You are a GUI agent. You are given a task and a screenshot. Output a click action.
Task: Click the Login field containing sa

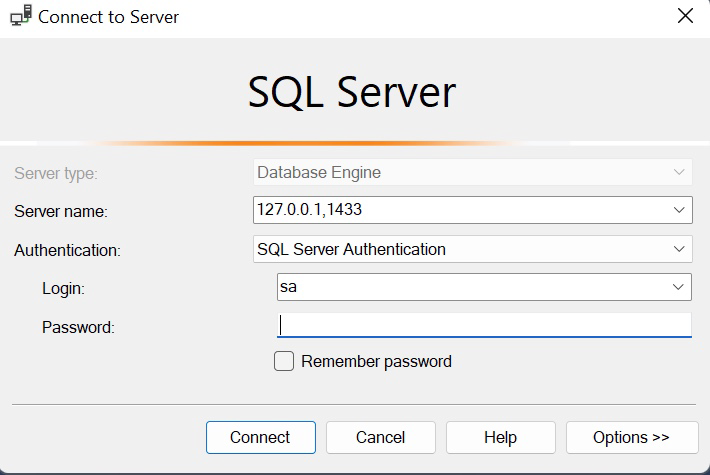(470, 288)
